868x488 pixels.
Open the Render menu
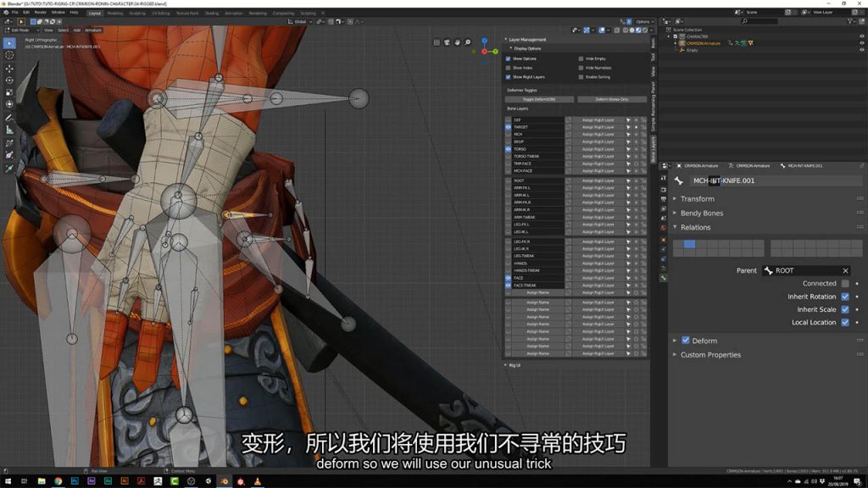[41, 12]
